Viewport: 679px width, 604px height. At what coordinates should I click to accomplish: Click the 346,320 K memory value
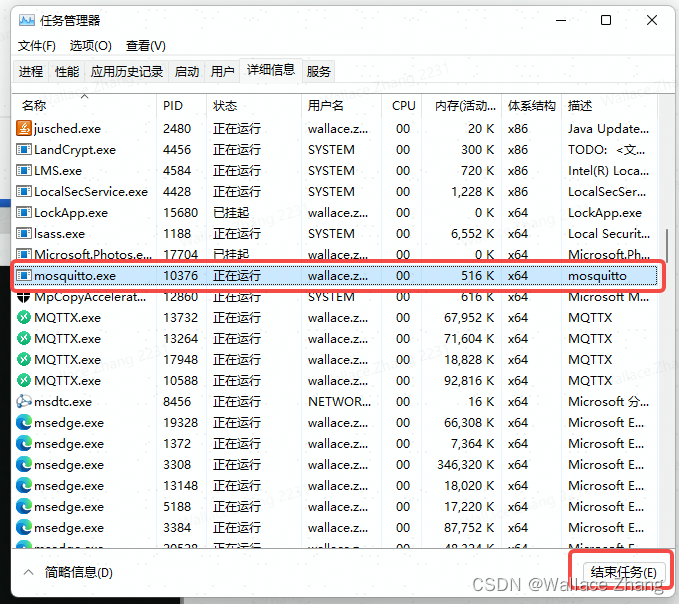(466, 465)
